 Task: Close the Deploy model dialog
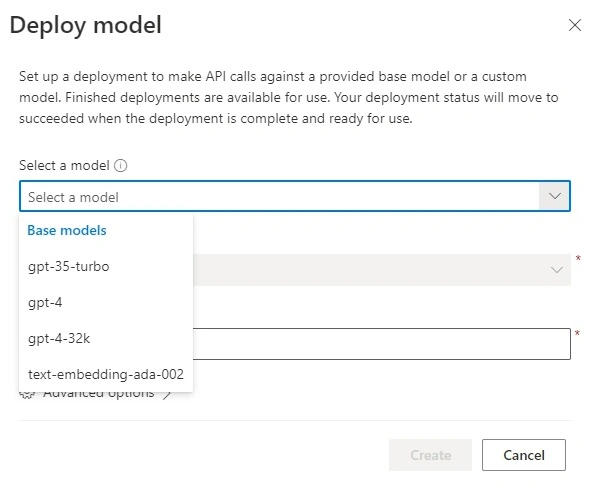574,25
